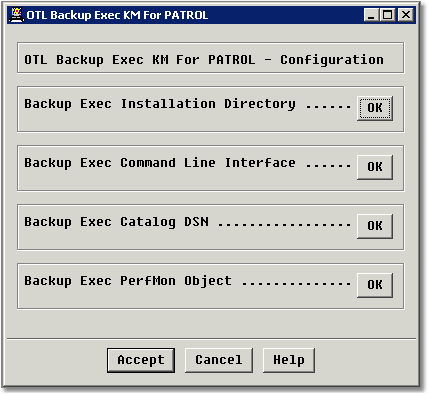
Task: Click OK beside Backup Exec Catalog DSN
Action: [375, 226]
